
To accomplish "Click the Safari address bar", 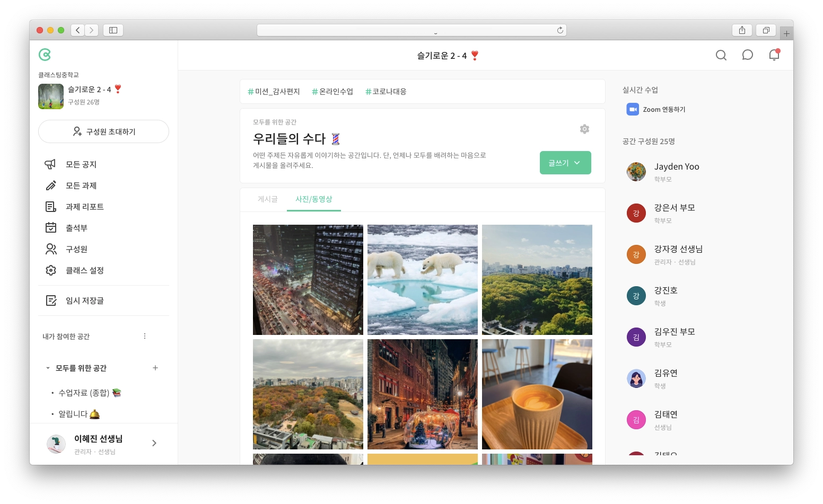I will point(411,30).
